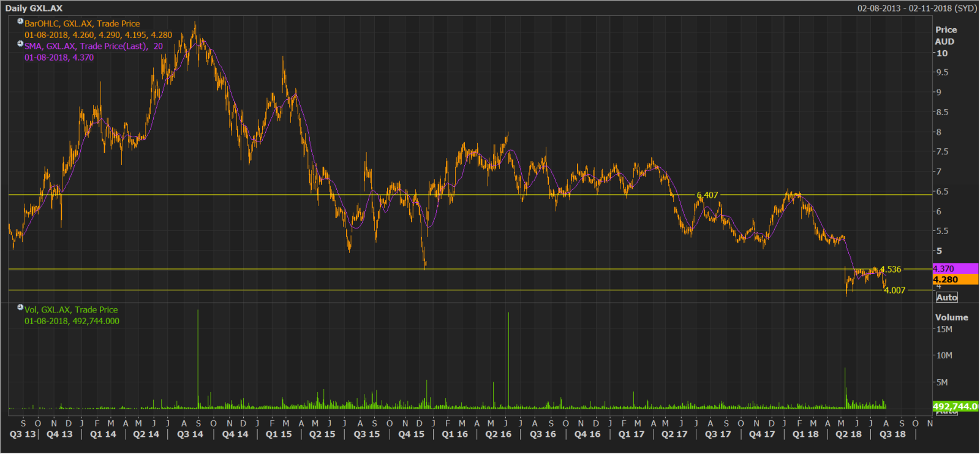This screenshot has width=980, height=454.
Task: Select the 4.536 horizontal line label
Action: coord(891,269)
